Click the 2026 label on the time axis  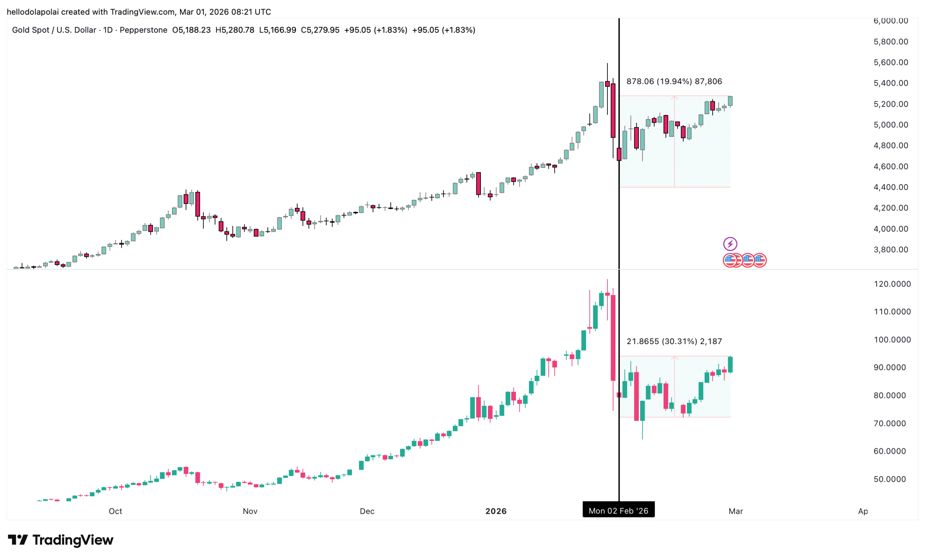[495, 511]
